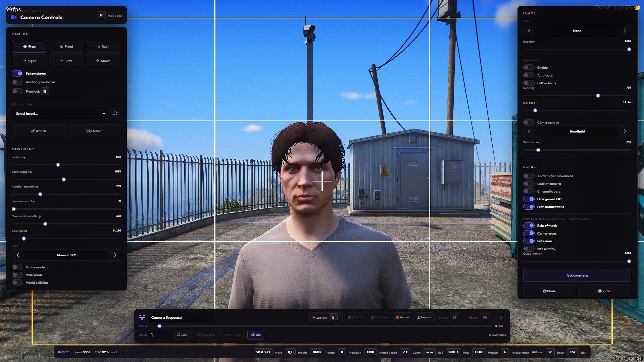Click the N free look key hint in bottom bar
Image resolution: width=644 pixels, height=362 pixels.
(342, 352)
